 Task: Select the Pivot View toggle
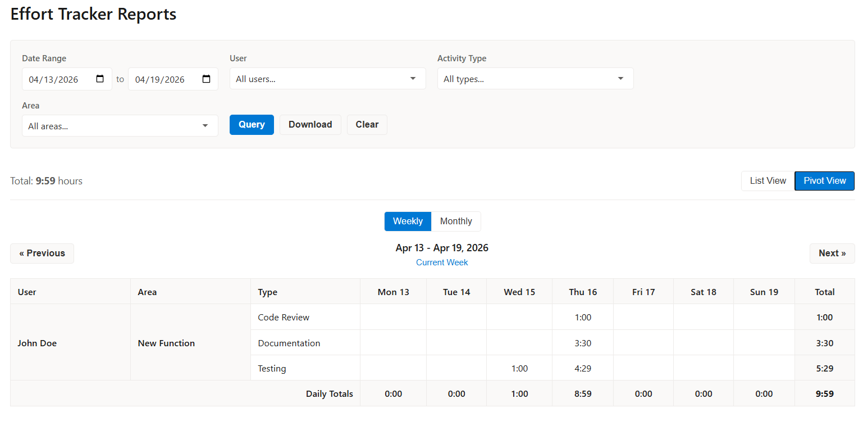coord(824,181)
